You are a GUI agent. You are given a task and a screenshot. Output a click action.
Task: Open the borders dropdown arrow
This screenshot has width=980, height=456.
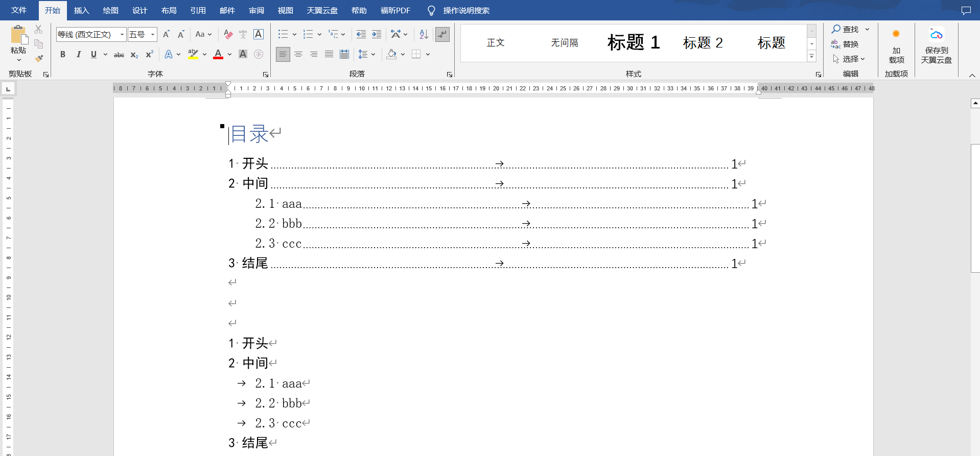[x=428, y=54]
